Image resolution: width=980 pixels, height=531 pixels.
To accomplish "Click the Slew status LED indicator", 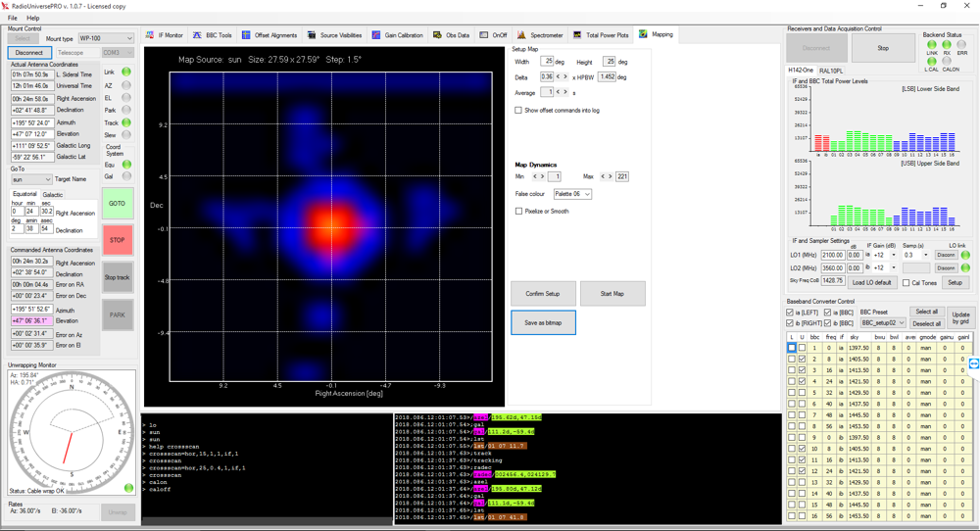I will click(126, 134).
